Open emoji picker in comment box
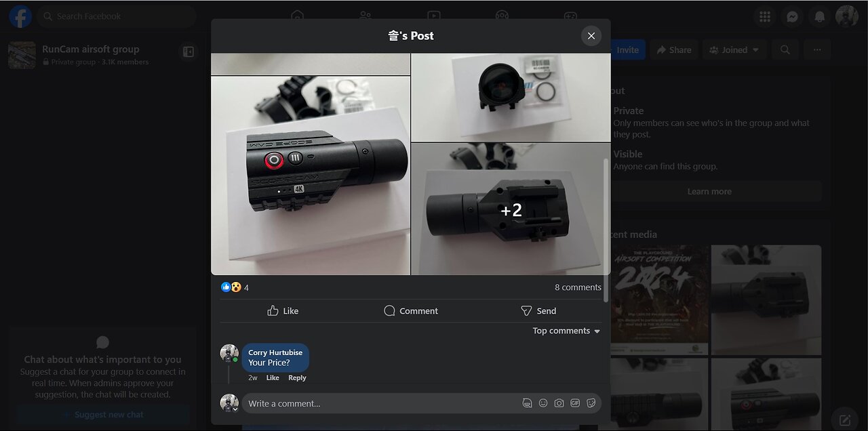 click(x=543, y=403)
